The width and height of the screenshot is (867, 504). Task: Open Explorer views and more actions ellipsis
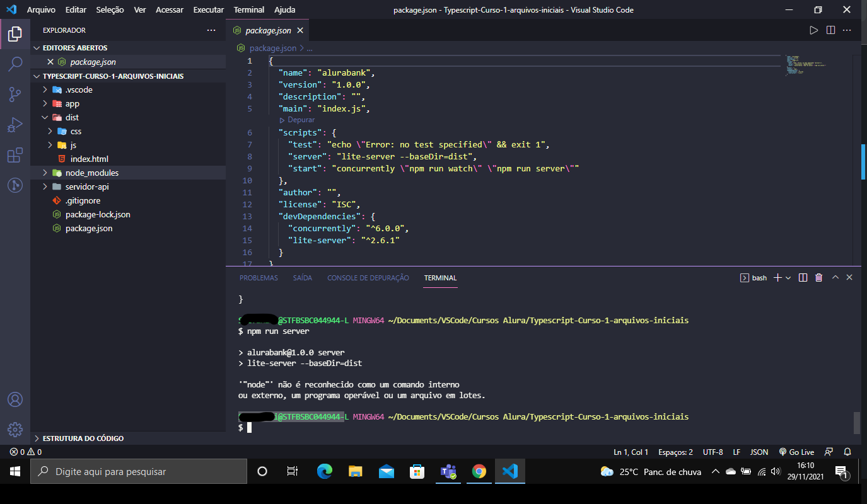coord(211,30)
